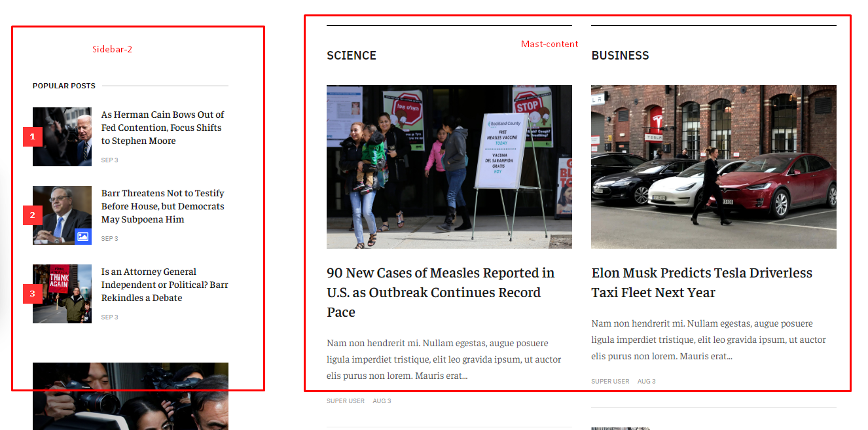Open the Herman Cain popular post thumbnail
The image size is (868, 430).
point(62,137)
